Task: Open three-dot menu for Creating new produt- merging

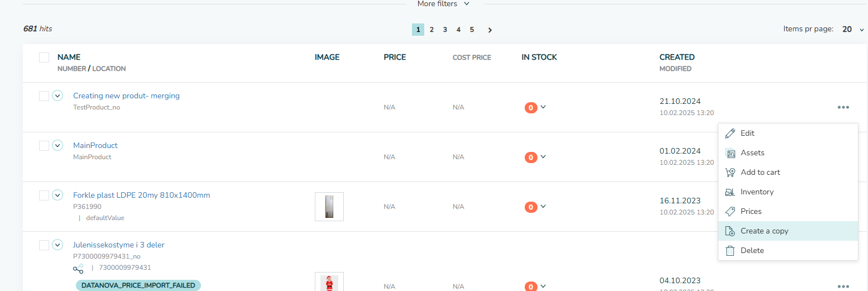Action: click(x=843, y=107)
